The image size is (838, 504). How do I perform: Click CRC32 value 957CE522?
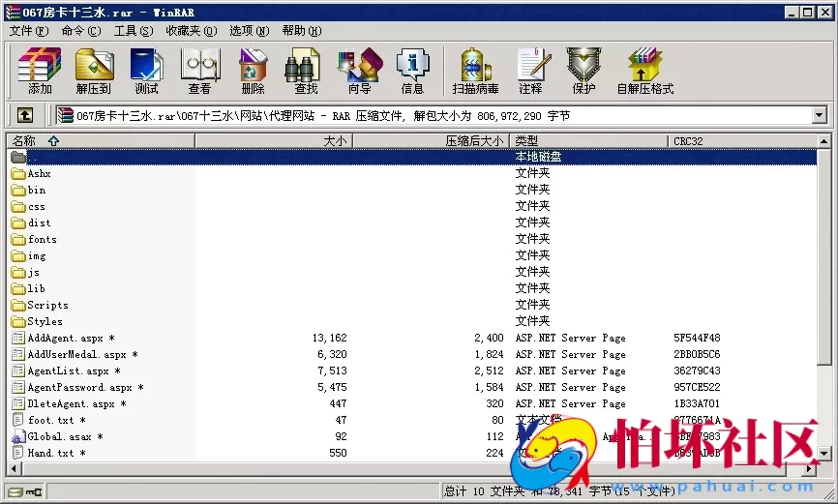pos(697,388)
